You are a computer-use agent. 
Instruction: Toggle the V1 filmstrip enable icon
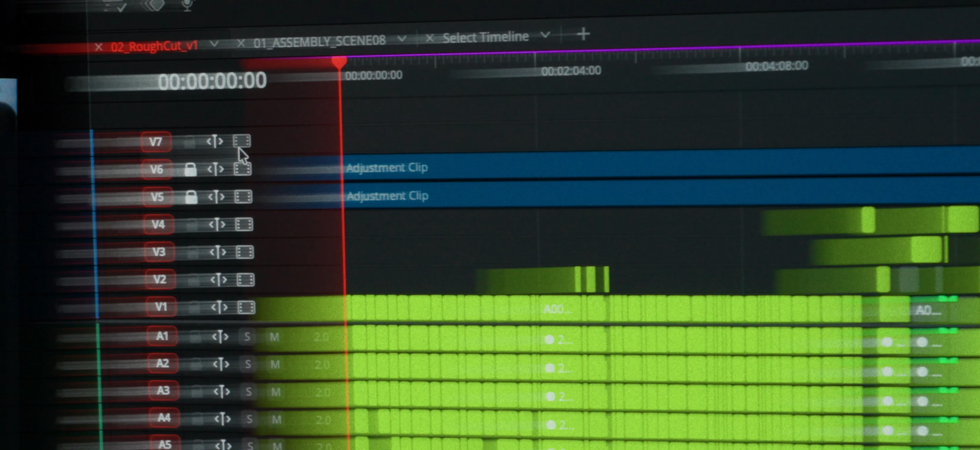(x=246, y=307)
